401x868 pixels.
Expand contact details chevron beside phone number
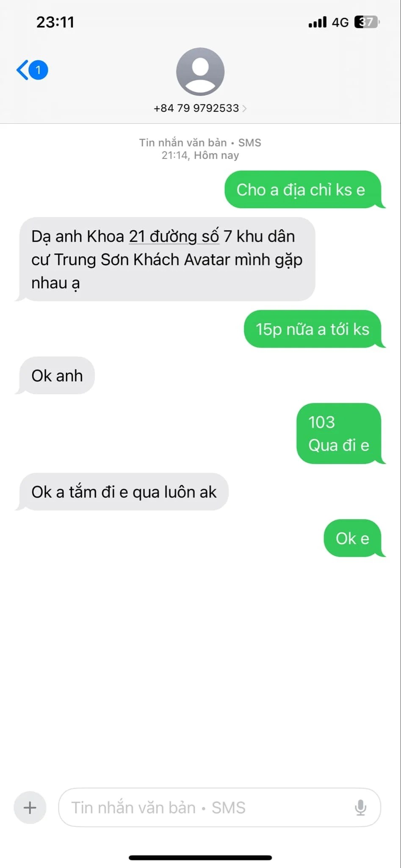coord(244,108)
